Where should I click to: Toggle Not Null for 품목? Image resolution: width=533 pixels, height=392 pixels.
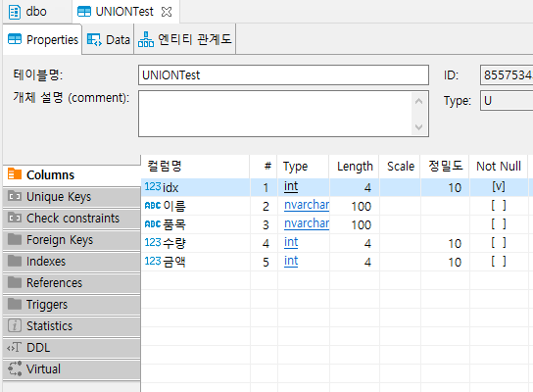pyautogui.click(x=499, y=224)
